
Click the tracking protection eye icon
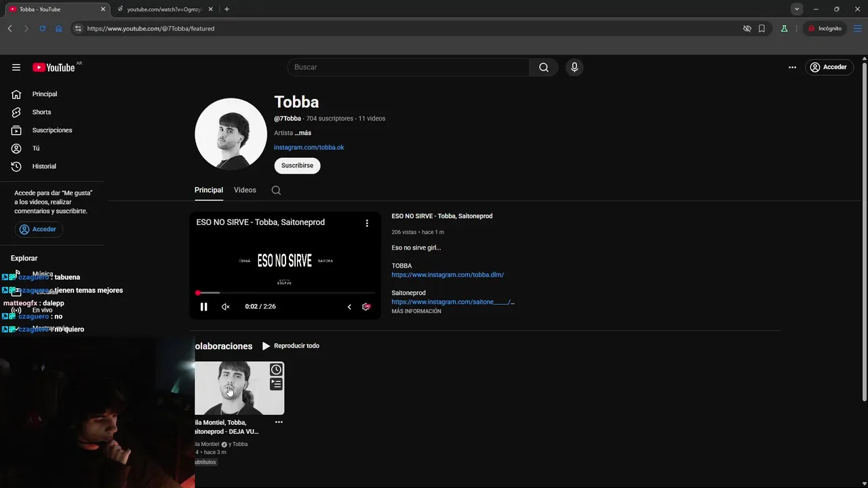pyautogui.click(x=747, y=28)
